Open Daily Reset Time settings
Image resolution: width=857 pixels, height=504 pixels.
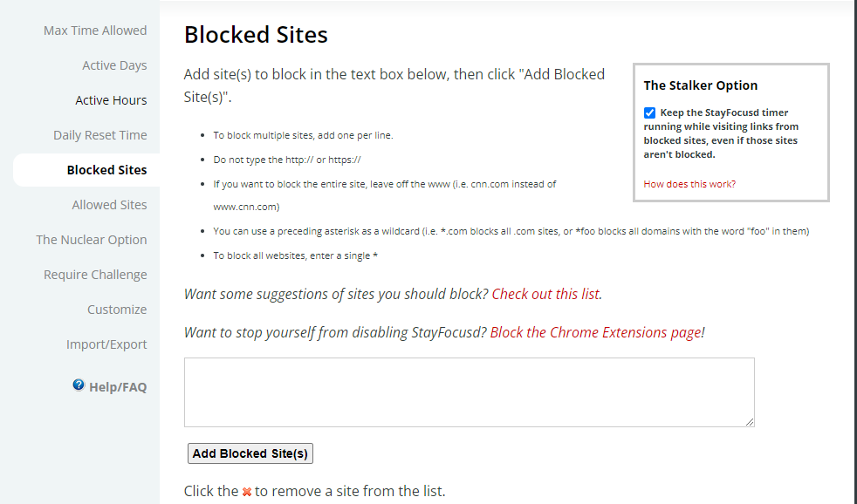click(x=100, y=135)
